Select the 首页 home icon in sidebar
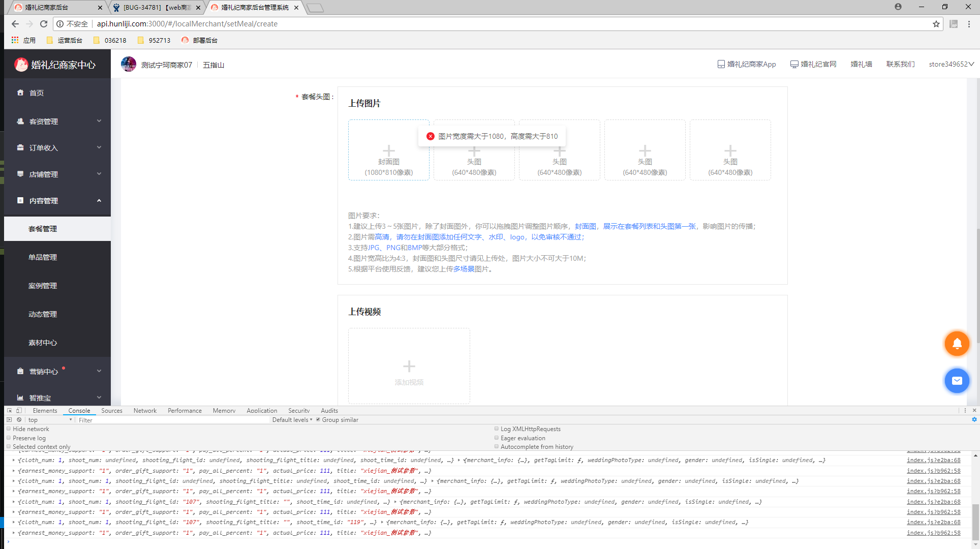 [x=20, y=93]
